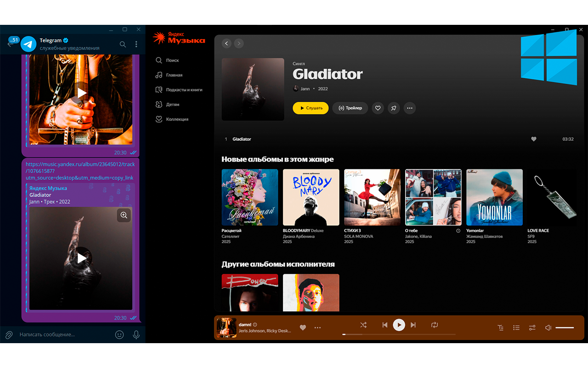
Task: Open the yellow-red portrait album cover
Action: [x=311, y=293]
